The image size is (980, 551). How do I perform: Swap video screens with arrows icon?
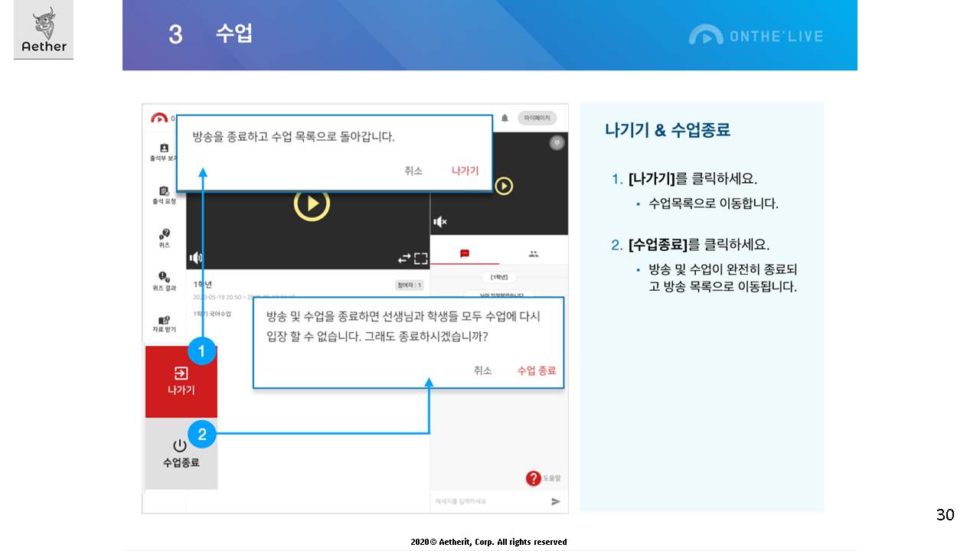pyautogui.click(x=403, y=259)
